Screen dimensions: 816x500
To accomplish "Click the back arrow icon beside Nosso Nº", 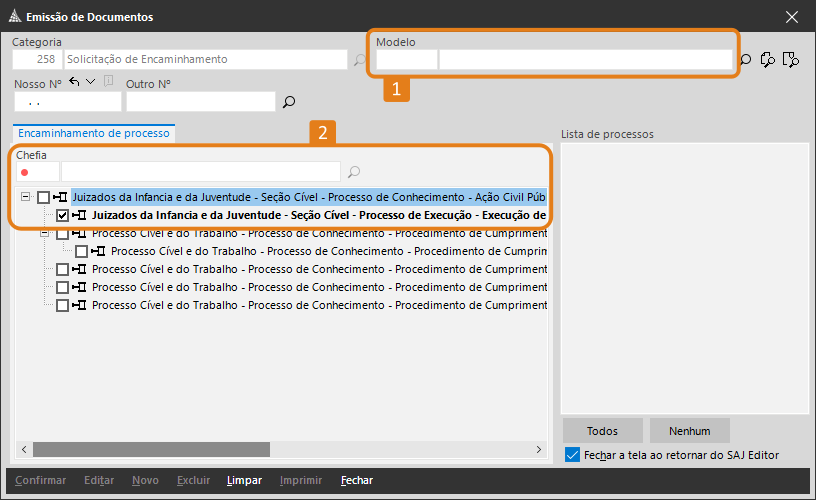I will [x=74, y=82].
